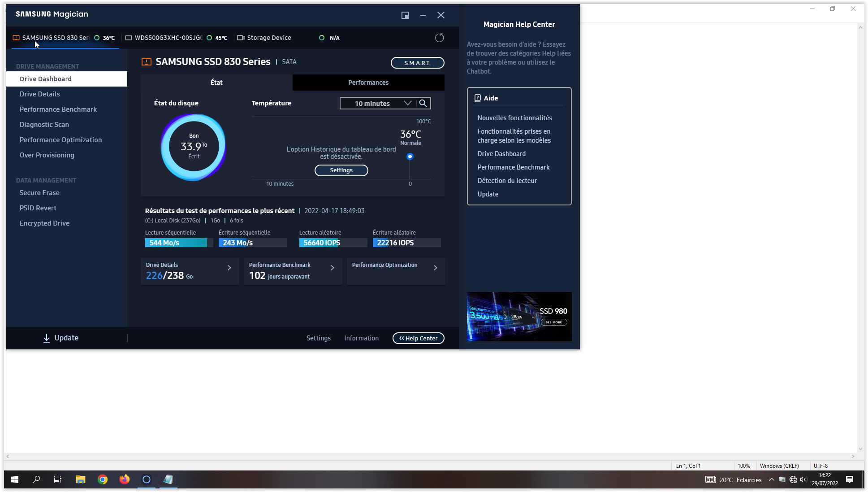Viewport: 868px width, 492px height.
Task: Click Lecture aléatoire 56640 IOPS bar
Action: click(333, 243)
